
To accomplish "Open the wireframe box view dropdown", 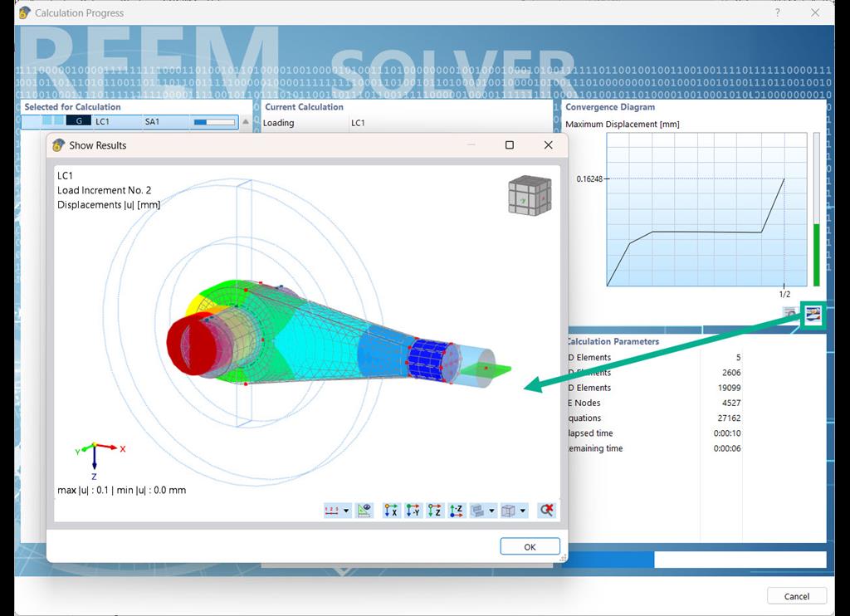I will [x=523, y=511].
